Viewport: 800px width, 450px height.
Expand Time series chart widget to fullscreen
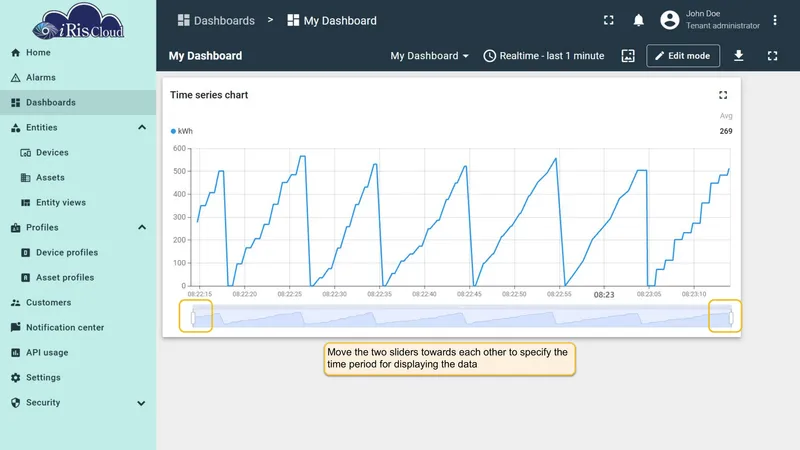coord(723,95)
